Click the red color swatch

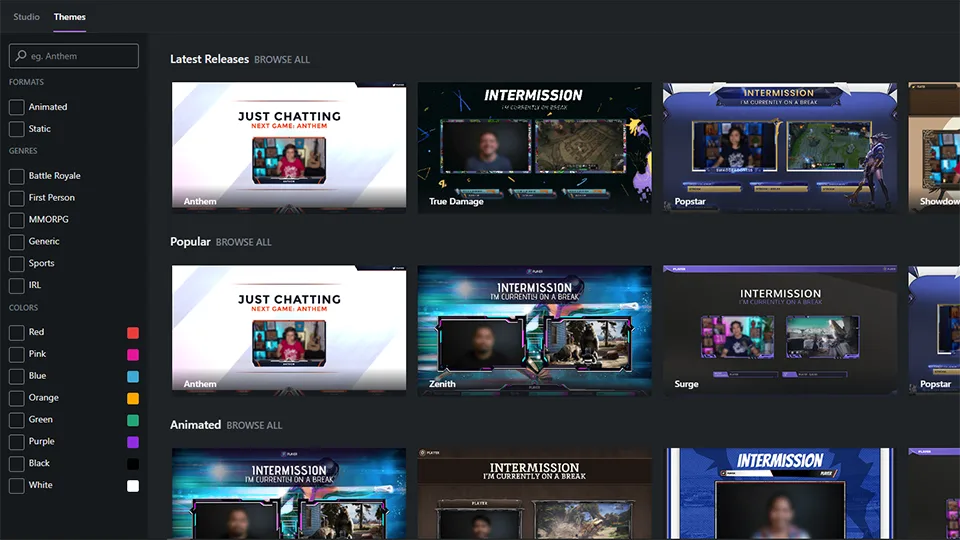[133, 332]
